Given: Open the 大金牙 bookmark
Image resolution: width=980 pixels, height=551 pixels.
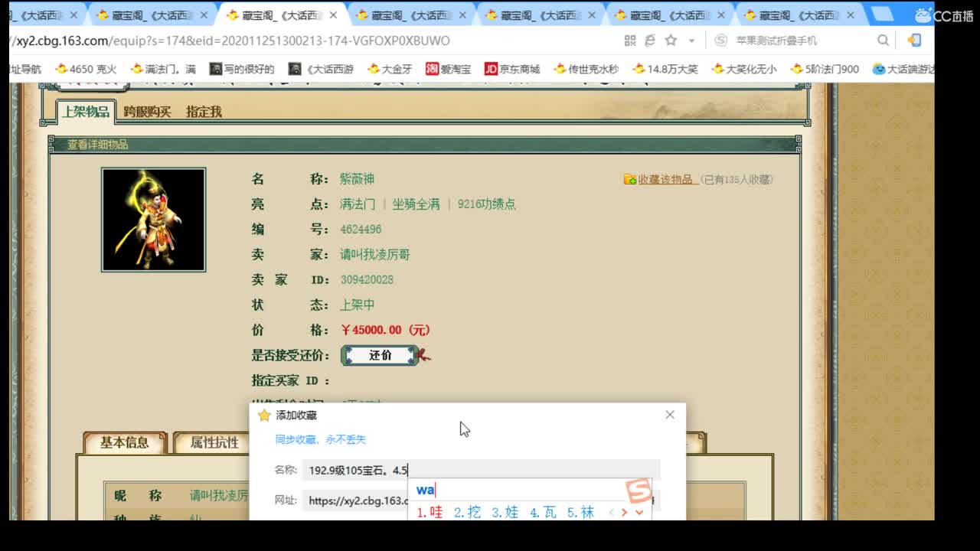Looking at the screenshot, I should pos(390,69).
